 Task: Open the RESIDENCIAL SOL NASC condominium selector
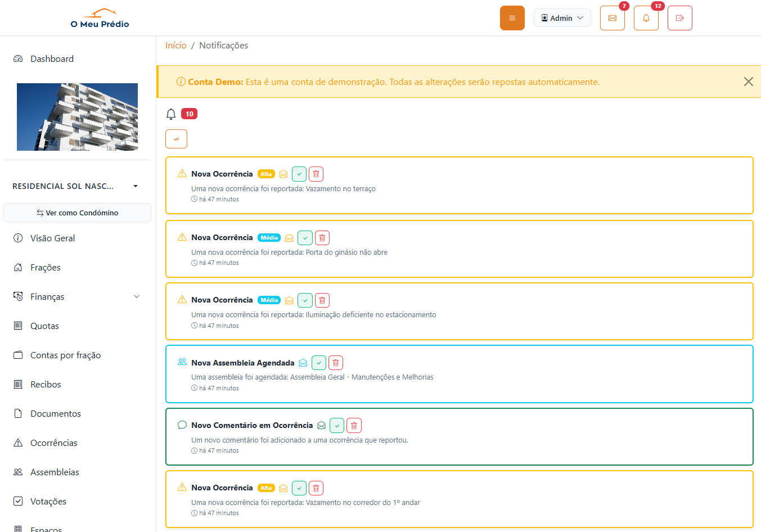(77, 186)
